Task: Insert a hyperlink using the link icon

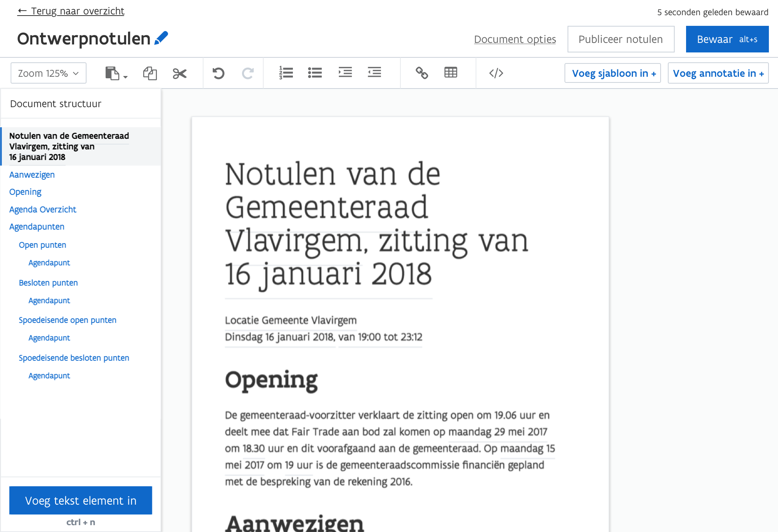Action: click(x=422, y=73)
